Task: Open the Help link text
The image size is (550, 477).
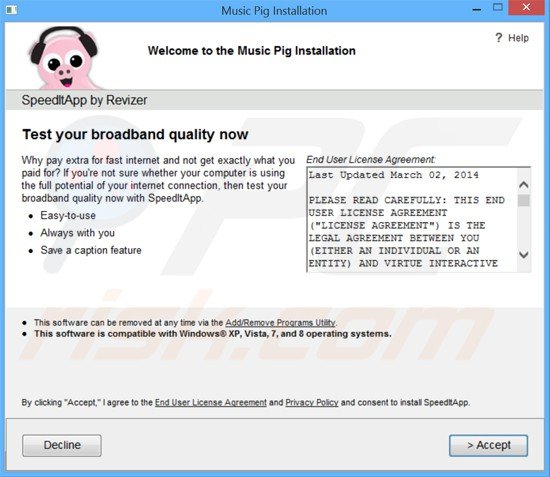Action: 518,38
